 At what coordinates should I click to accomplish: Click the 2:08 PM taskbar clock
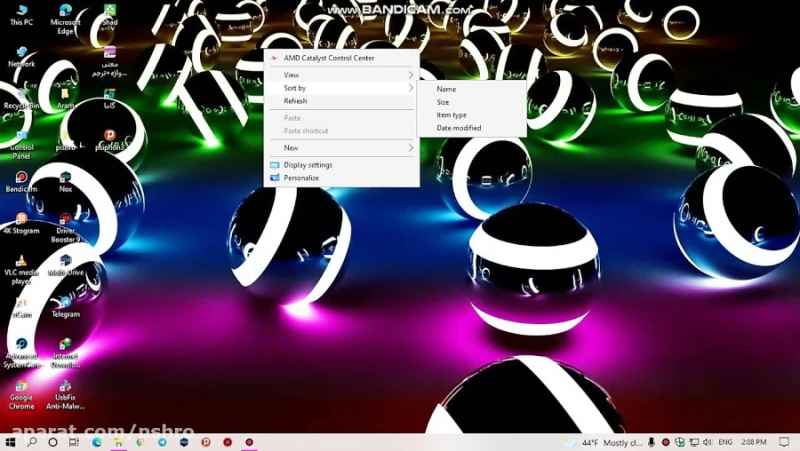point(754,442)
